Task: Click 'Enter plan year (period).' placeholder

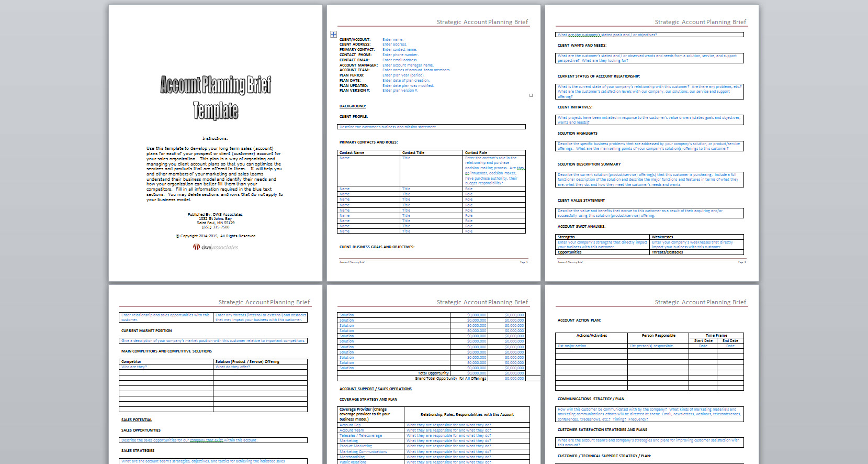Action: [403, 75]
